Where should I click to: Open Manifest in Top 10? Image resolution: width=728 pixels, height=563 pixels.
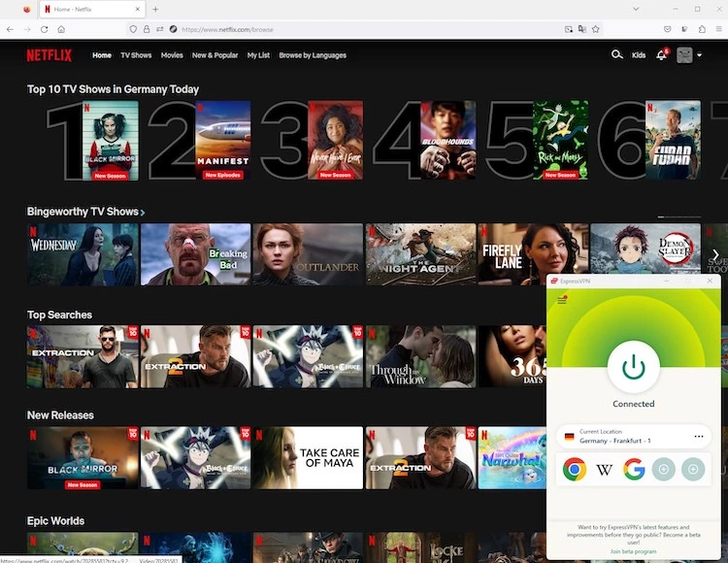[223, 140]
